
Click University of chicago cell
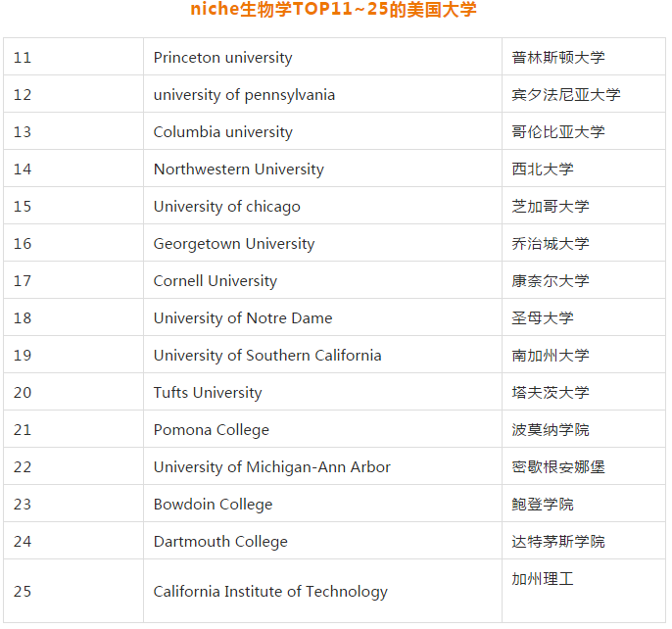coord(322,206)
